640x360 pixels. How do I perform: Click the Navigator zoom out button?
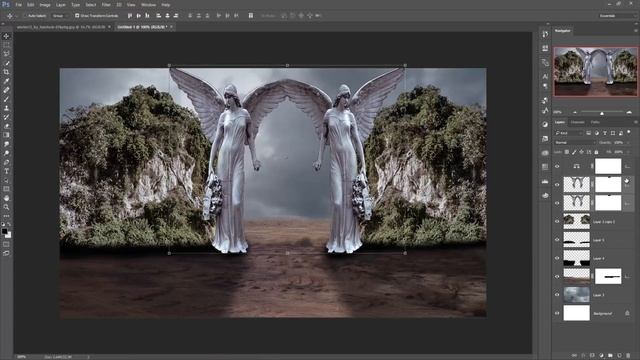coord(576,112)
